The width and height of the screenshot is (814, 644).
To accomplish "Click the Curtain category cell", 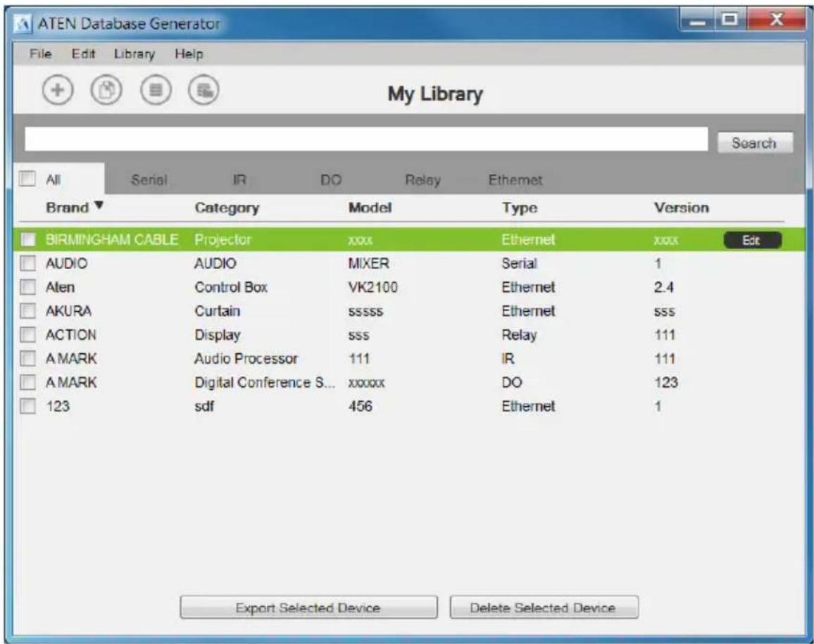I will tap(218, 311).
